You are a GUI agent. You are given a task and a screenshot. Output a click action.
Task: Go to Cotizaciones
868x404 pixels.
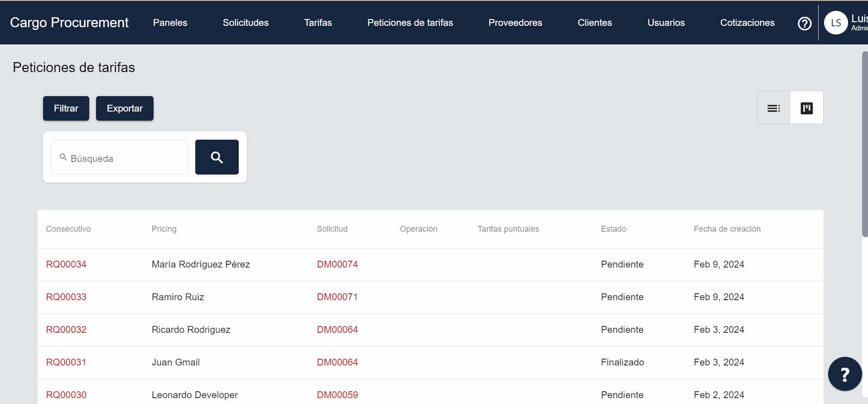tap(747, 23)
